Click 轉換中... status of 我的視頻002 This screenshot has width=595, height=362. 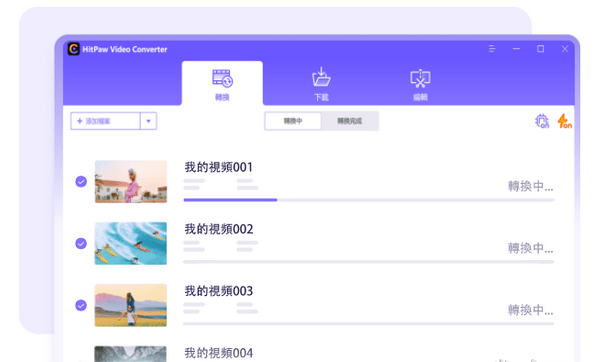tap(530, 248)
